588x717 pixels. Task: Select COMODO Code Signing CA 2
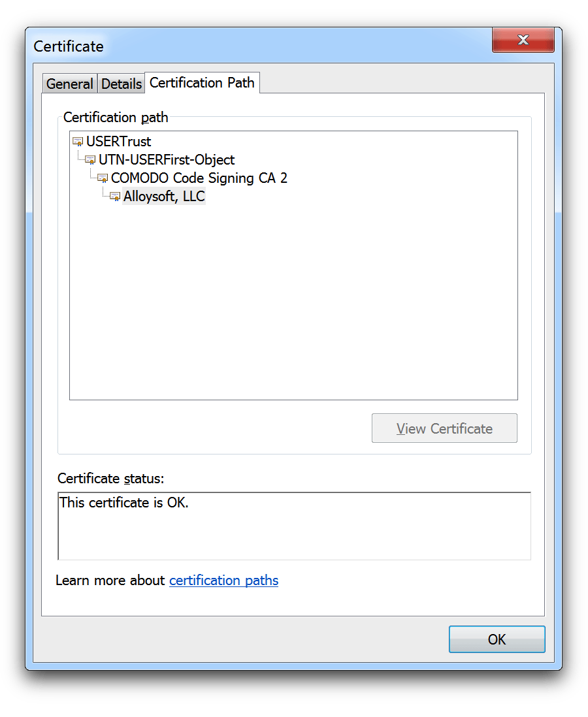pos(199,178)
